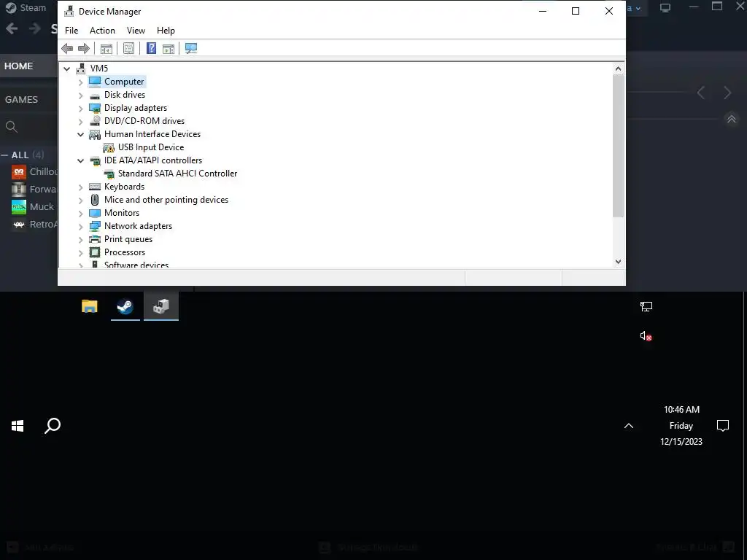Expand the Network adapters category

(80, 226)
